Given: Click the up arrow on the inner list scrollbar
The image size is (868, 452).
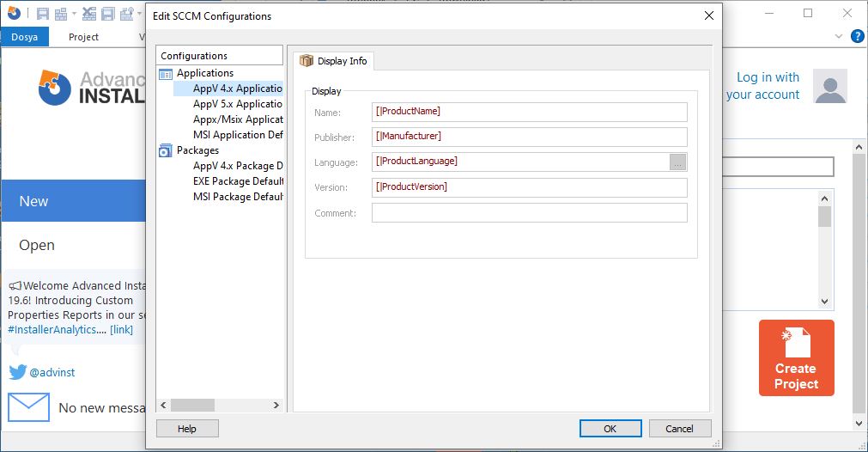Looking at the screenshot, I should [825, 199].
